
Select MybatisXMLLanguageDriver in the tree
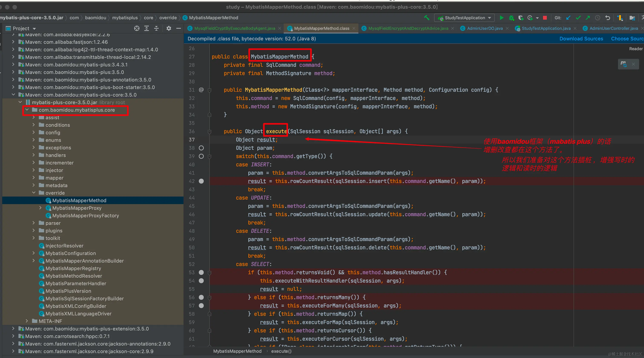pos(78,313)
